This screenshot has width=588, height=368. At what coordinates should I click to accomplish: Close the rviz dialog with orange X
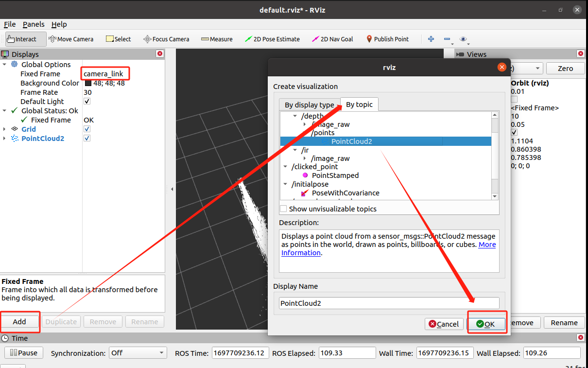(502, 68)
